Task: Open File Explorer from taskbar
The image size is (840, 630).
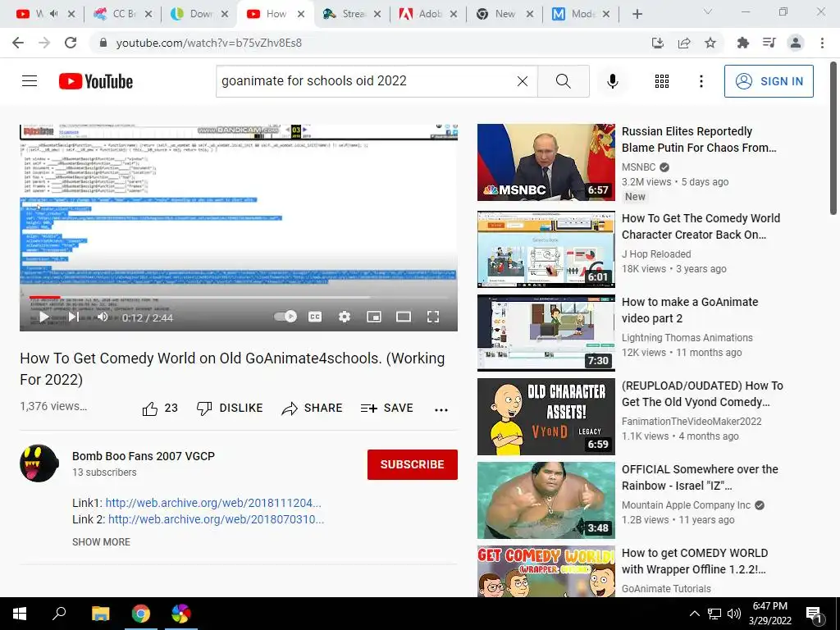Action: pyautogui.click(x=100, y=614)
